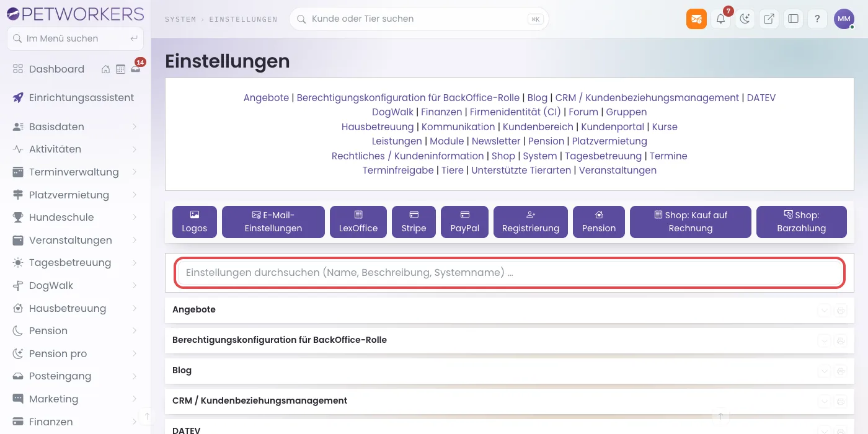The width and height of the screenshot is (868, 434).
Task: Print the CRM / Kundenbeziehungsmanagement section
Action: [840, 401]
